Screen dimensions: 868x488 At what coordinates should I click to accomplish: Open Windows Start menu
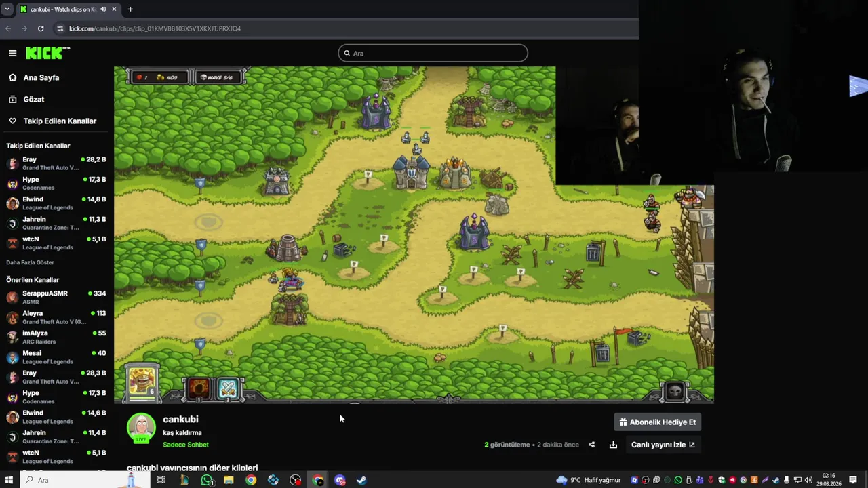[x=9, y=480]
